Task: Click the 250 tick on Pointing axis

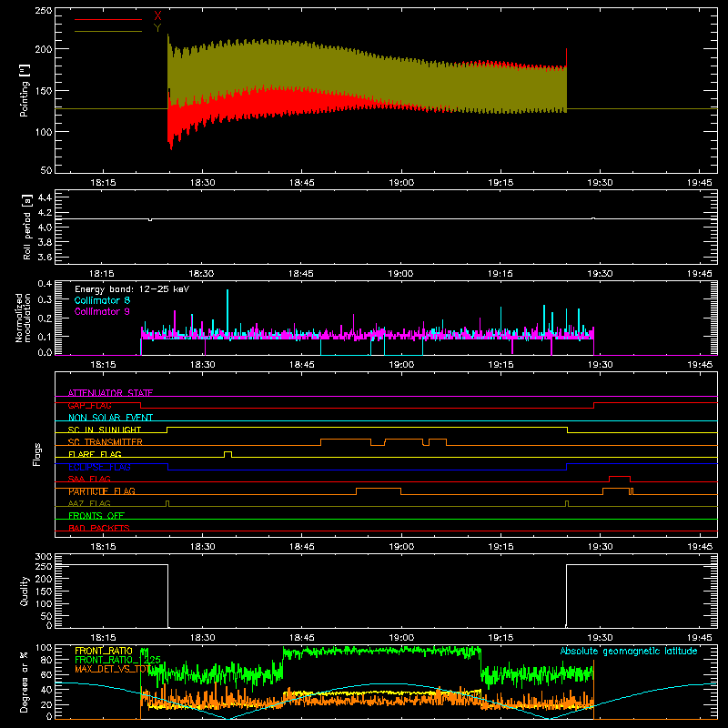Action: coord(43,11)
